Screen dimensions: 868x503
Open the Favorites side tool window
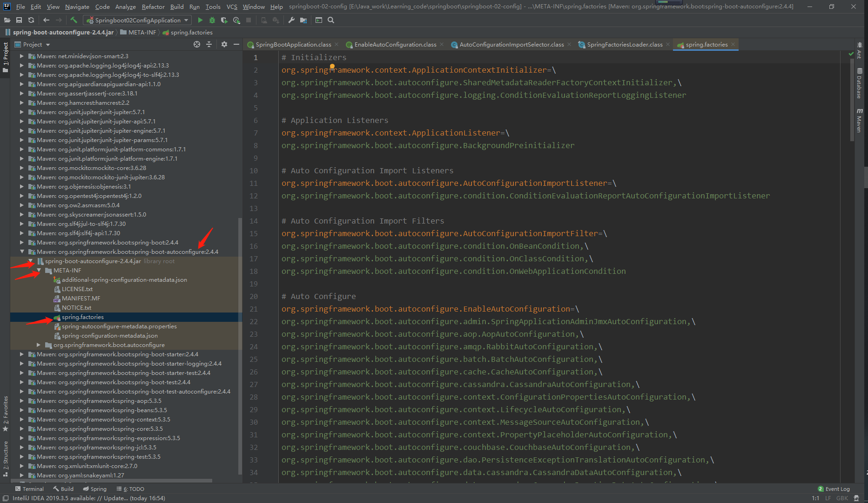5,414
